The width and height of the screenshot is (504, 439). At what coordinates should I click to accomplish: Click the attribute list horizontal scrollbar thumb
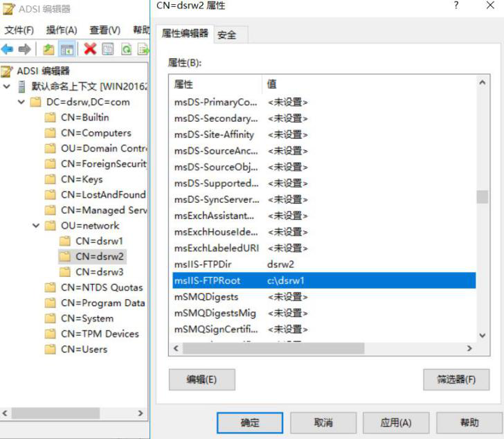click(x=273, y=348)
